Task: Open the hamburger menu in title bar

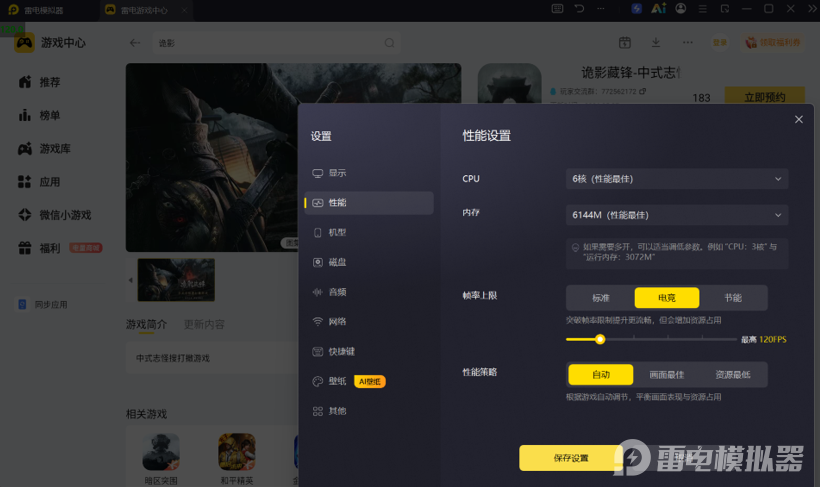Action: (x=703, y=9)
